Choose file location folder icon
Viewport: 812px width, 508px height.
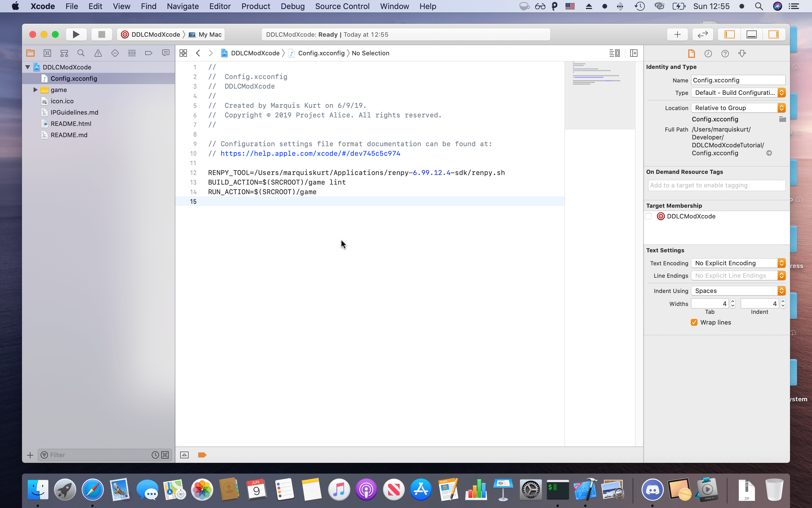tap(782, 119)
